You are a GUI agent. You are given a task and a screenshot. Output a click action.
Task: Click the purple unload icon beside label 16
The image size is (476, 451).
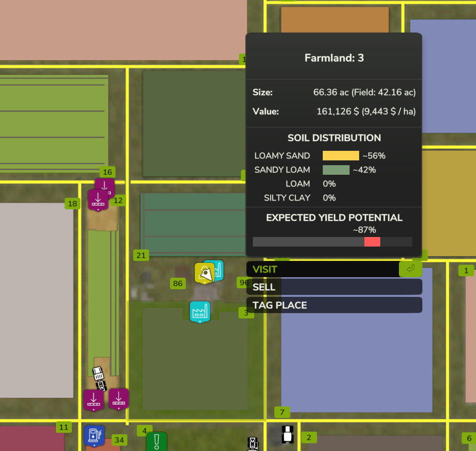106,185
